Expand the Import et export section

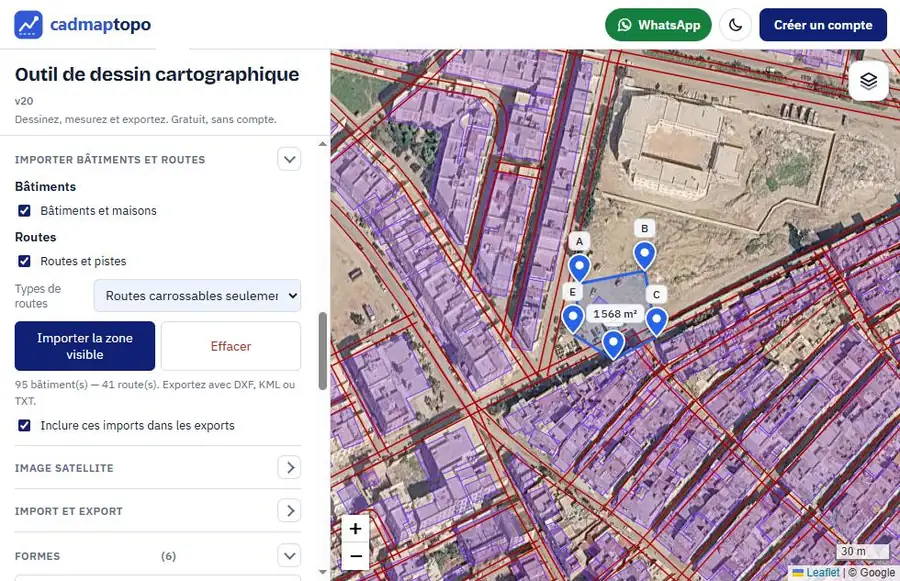coord(289,510)
